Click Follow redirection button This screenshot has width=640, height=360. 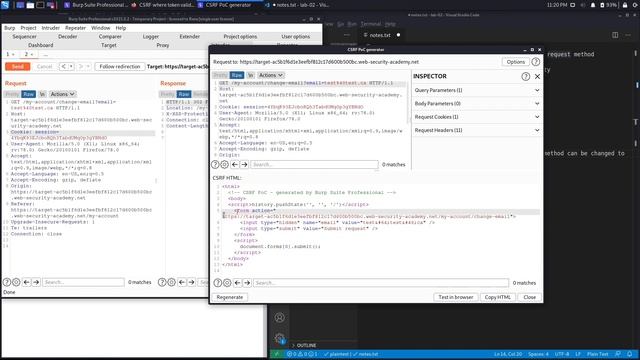120,67
